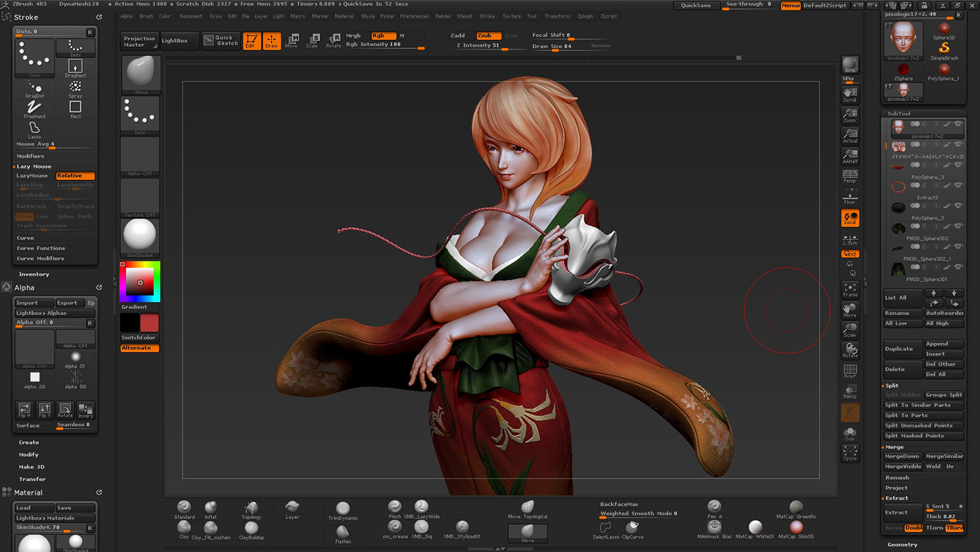Open the Zplugin menu
Image resolution: width=980 pixels, height=552 pixels.
584,16
